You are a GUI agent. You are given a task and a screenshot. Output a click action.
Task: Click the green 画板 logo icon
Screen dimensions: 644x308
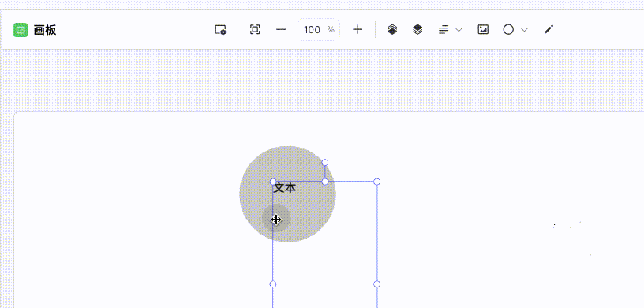21,30
